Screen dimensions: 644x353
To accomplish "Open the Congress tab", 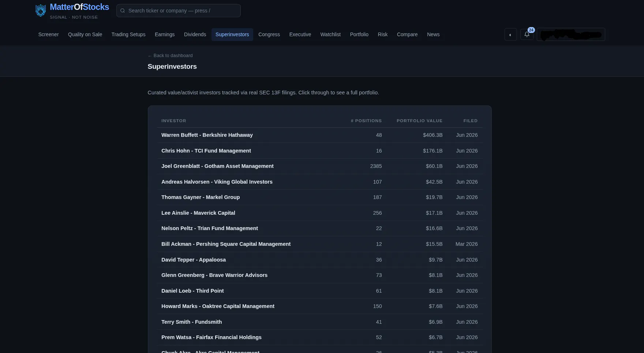I will 269,34.
